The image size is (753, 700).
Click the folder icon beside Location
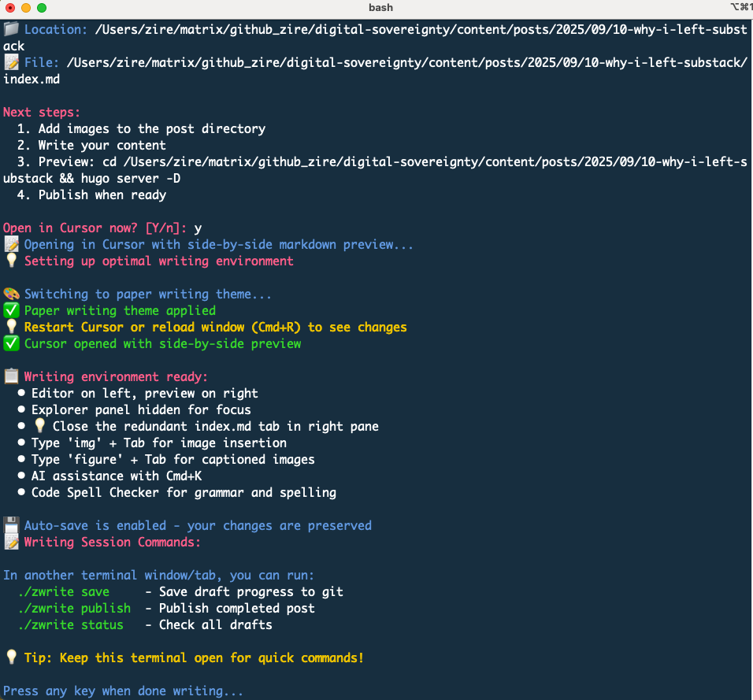point(11,30)
